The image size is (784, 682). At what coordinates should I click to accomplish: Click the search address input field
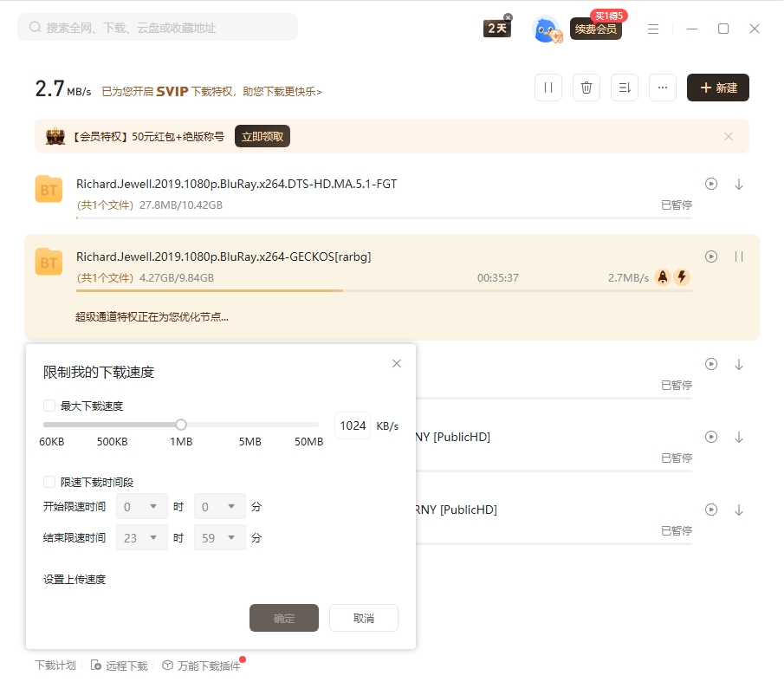[x=158, y=28]
